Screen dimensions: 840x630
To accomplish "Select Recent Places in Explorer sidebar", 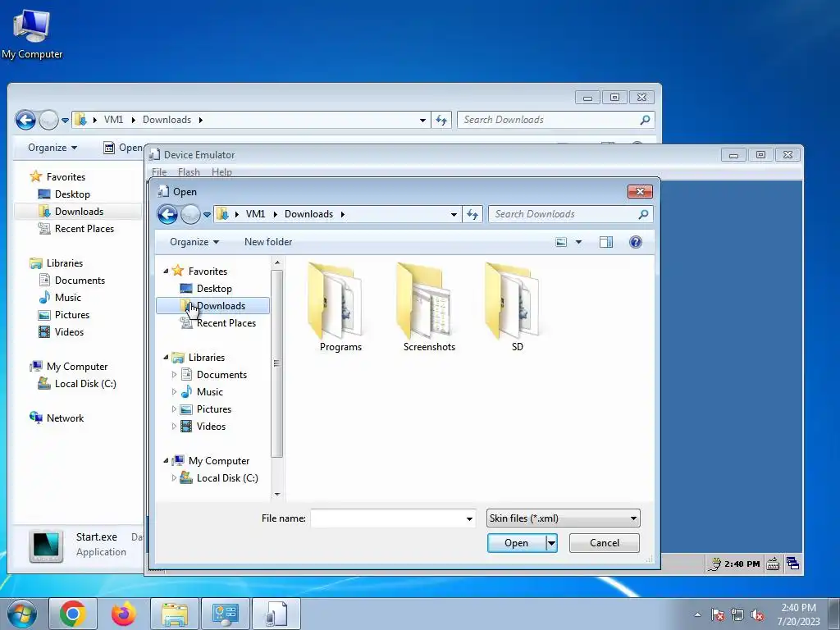I will [x=76, y=229].
